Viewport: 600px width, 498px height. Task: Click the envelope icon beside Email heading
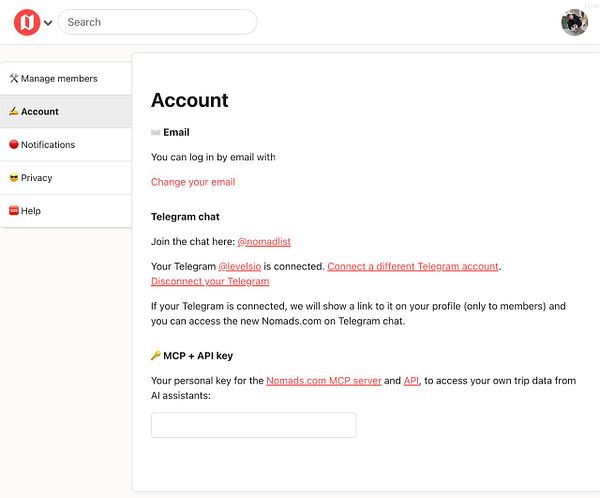point(155,132)
